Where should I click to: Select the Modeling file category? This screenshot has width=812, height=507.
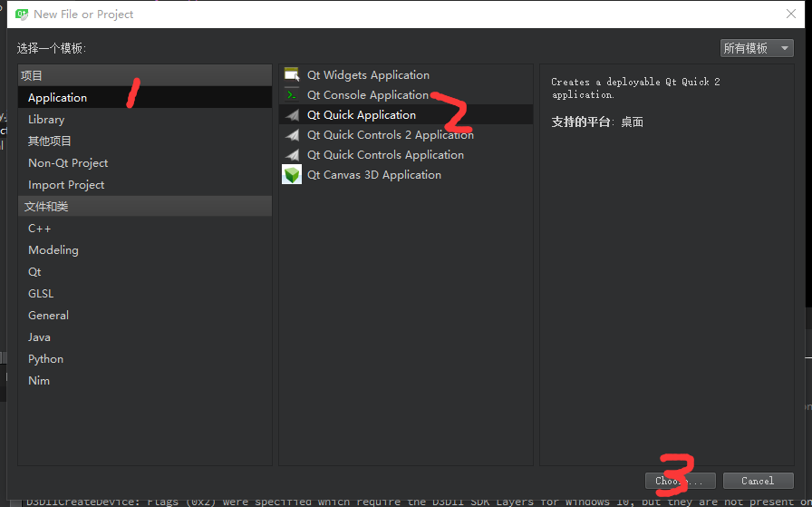point(144,249)
